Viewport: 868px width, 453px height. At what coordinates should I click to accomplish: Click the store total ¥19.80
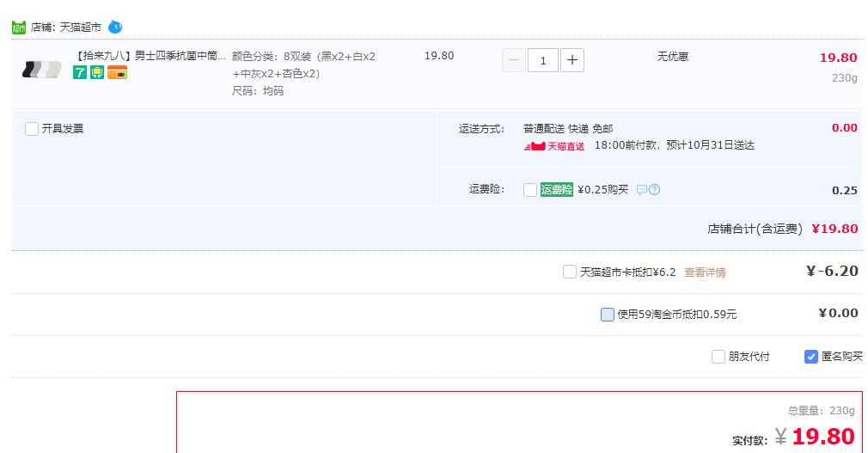(x=834, y=229)
